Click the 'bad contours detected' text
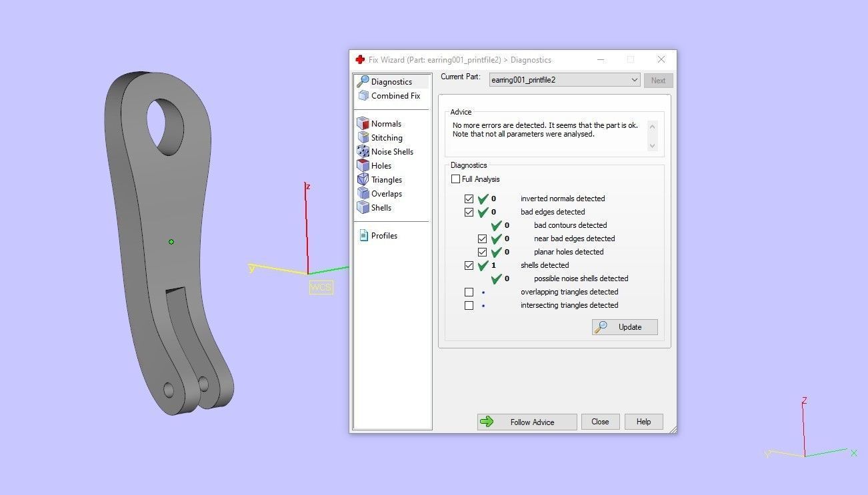Image resolution: width=868 pixels, height=495 pixels. pyautogui.click(x=570, y=225)
